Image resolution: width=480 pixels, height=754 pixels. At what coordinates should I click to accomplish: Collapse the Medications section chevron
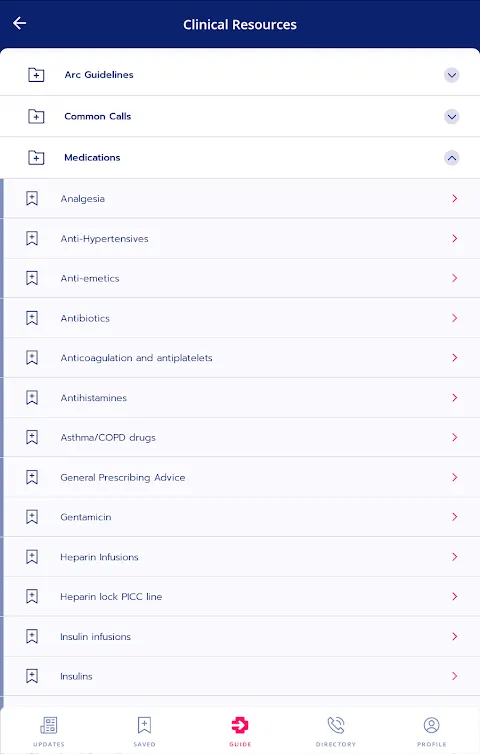click(451, 158)
